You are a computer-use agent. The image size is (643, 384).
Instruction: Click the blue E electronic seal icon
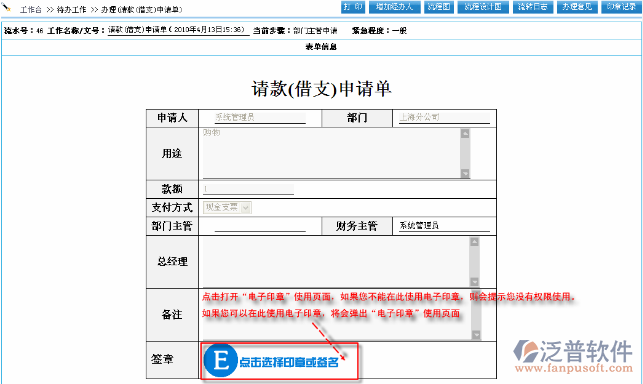click(221, 361)
